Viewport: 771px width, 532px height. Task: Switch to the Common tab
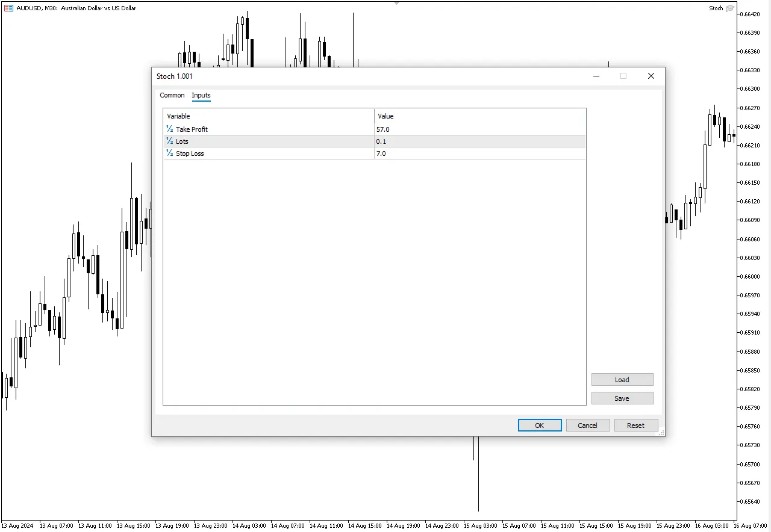tap(172, 95)
